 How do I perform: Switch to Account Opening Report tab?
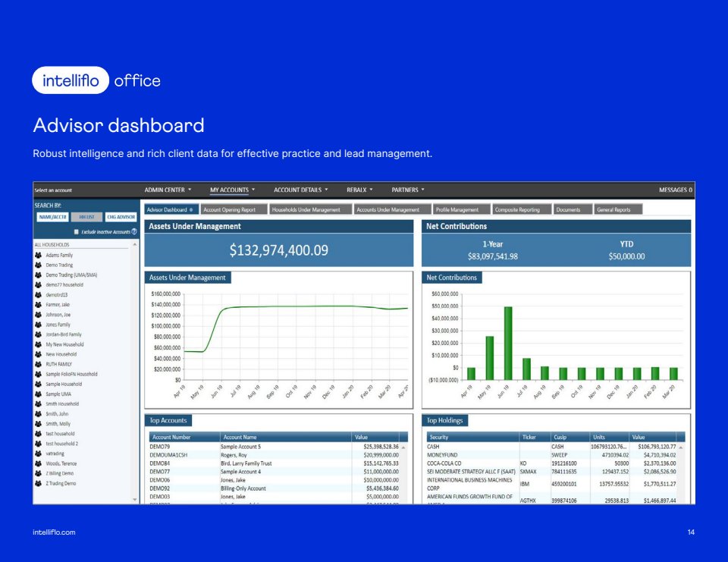click(234, 209)
